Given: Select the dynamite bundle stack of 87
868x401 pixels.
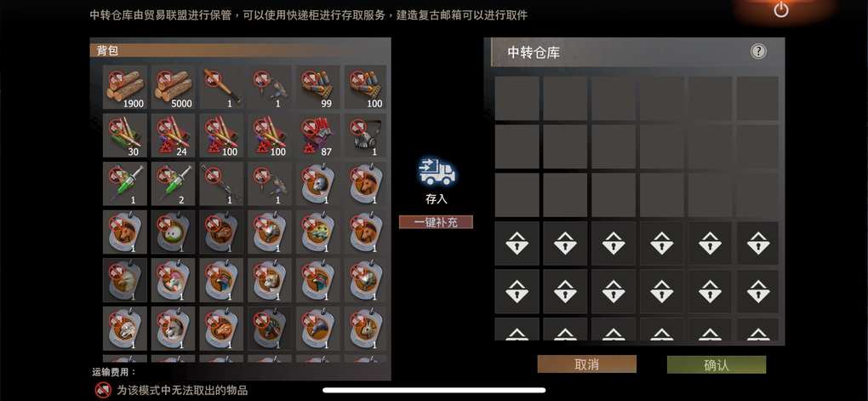Looking at the screenshot, I should click(x=318, y=135).
